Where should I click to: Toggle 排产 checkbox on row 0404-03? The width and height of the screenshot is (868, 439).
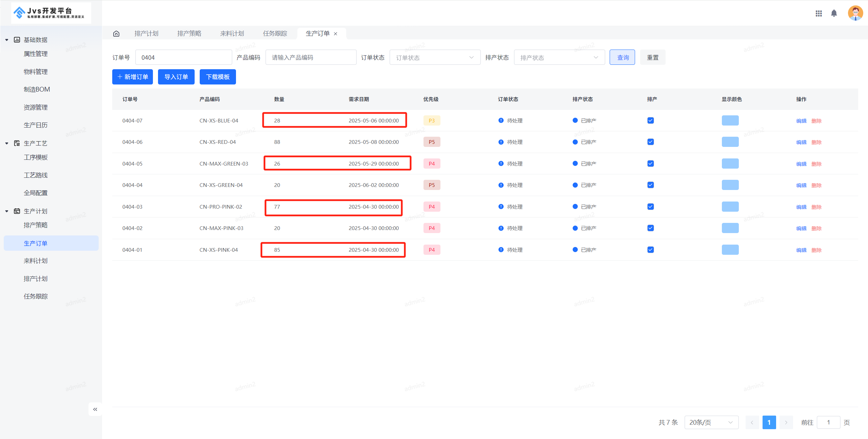click(x=650, y=206)
